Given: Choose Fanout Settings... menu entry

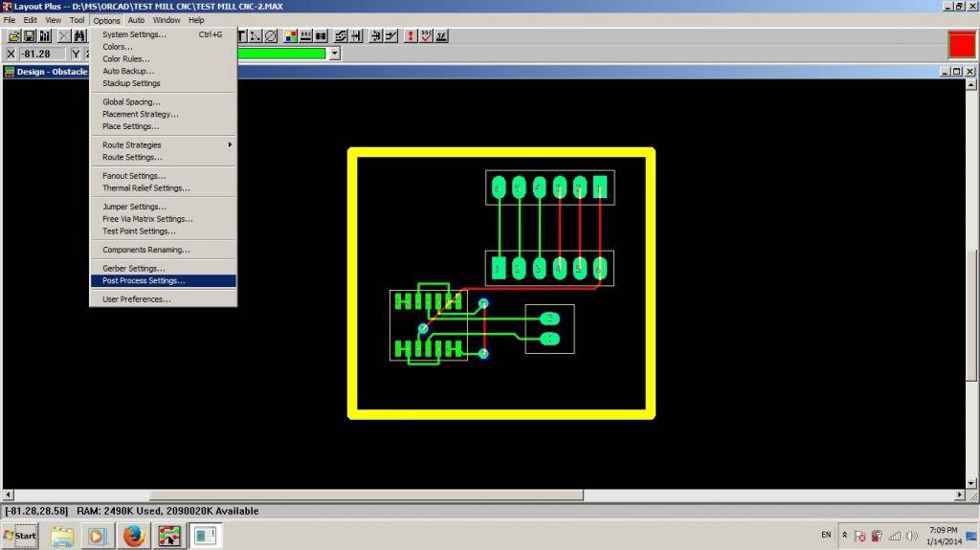Looking at the screenshot, I should point(163,176).
